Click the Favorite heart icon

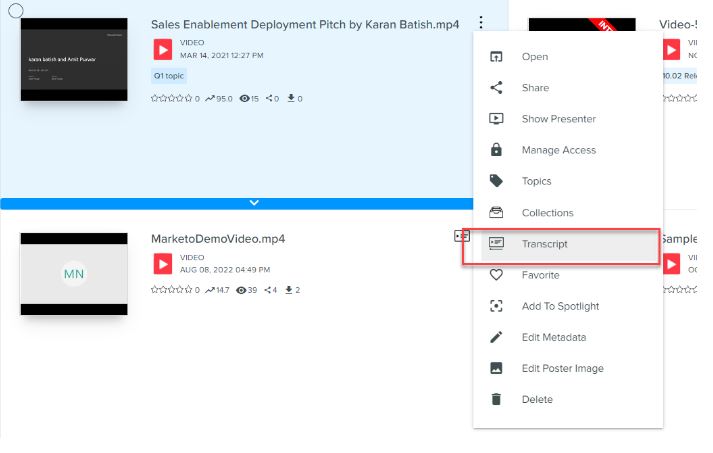[x=496, y=275]
